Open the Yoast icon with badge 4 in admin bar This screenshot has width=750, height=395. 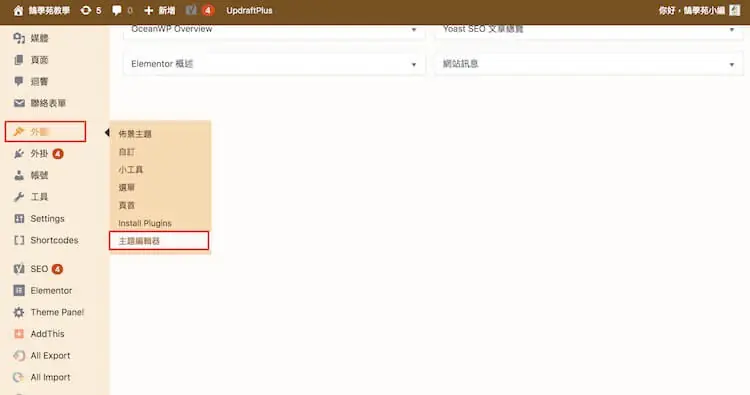pos(191,11)
